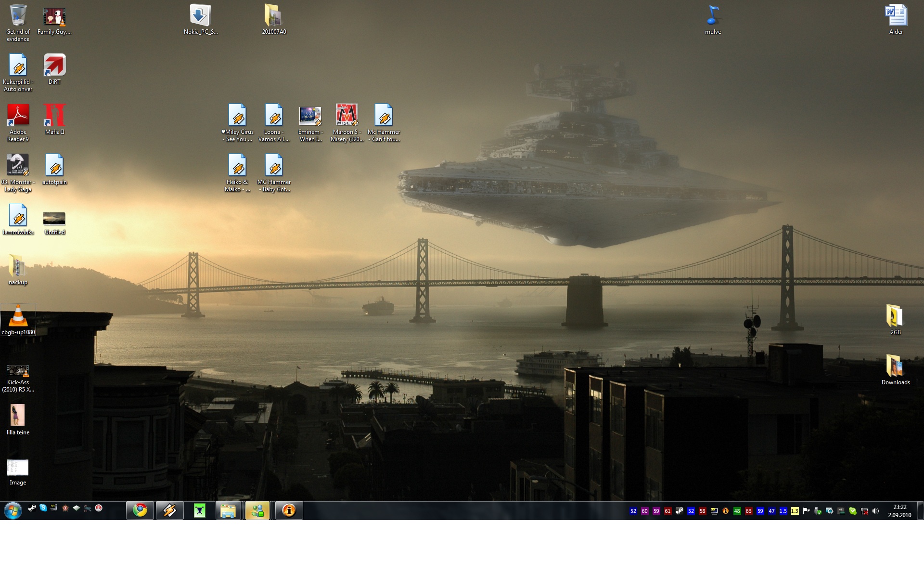Screen dimensions: 924x562
Task: Open the Kick-Ass (2010) R5 video file
Action: click(x=18, y=379)
